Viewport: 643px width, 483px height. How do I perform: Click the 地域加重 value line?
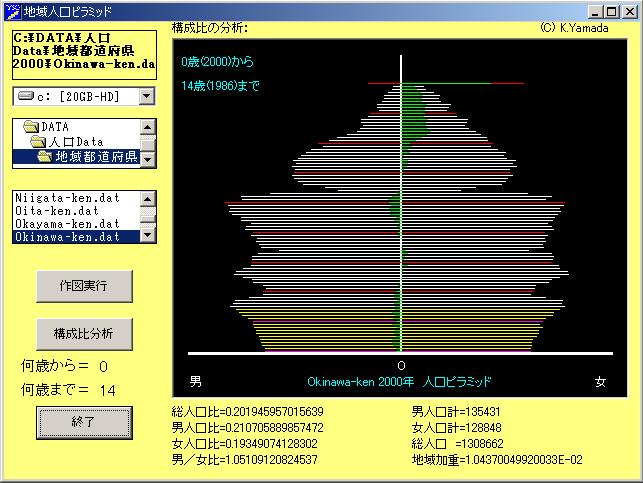[x=497, y=460]
